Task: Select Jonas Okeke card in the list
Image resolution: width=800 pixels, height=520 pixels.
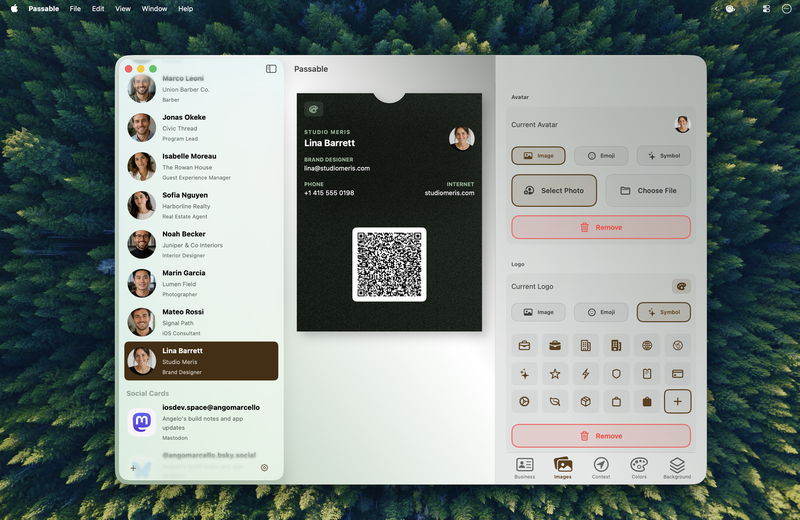Action: click(201, 128)
